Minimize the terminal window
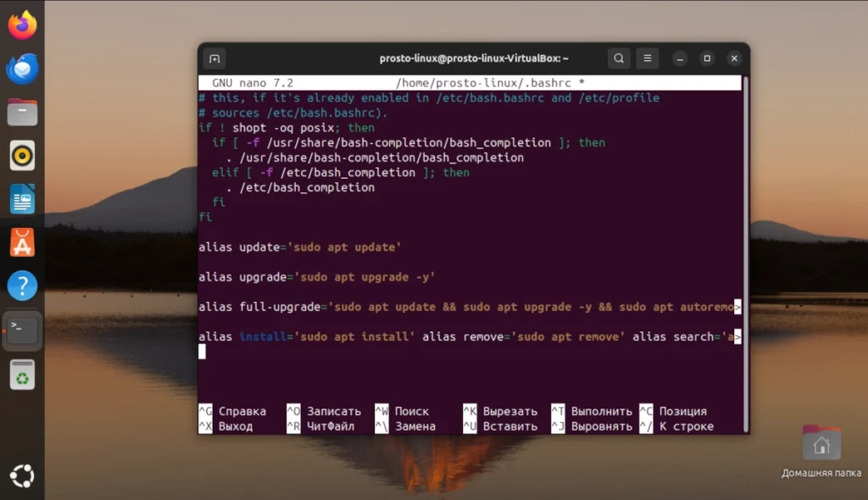Screen dimensions: 868x500 [680, 58]
